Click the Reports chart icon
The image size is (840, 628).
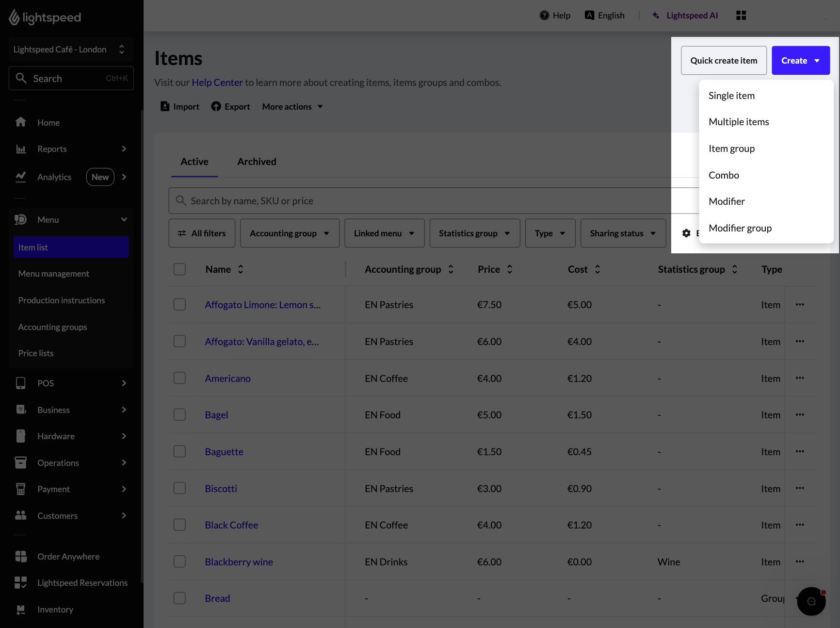pyautogui.click(x=20, y=149)
